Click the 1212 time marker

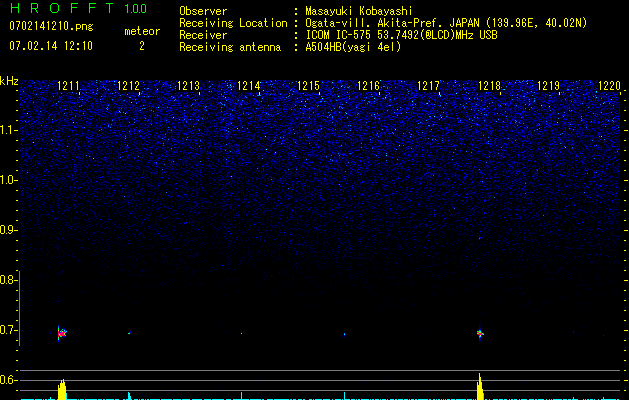pyautogui.click(x=128, y=86)
